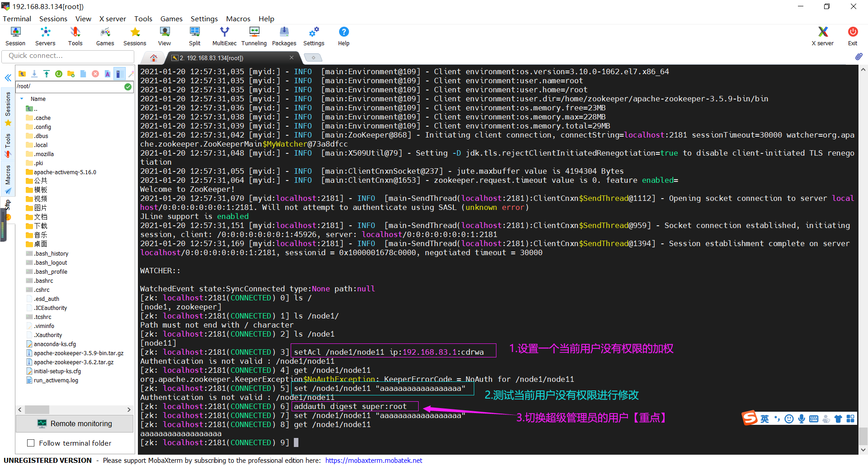868x466 pixels.
Task: Confirm the /root/ path with green check
Action: (x=128, y=86)
